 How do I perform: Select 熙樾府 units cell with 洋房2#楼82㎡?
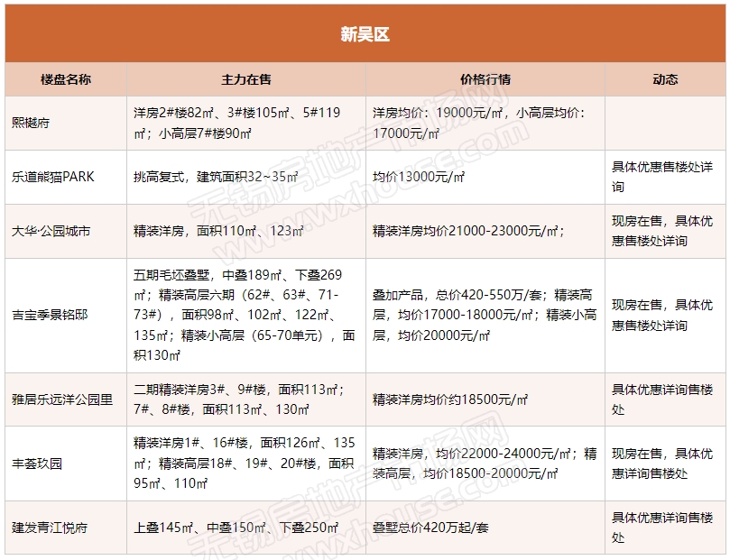click(246, 124)
